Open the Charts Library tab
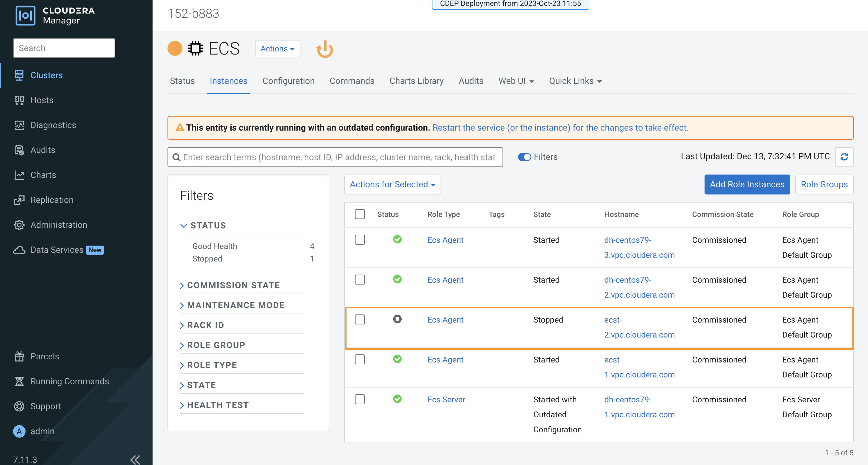This screenshot has height=465, width=868. pos(416,81)
